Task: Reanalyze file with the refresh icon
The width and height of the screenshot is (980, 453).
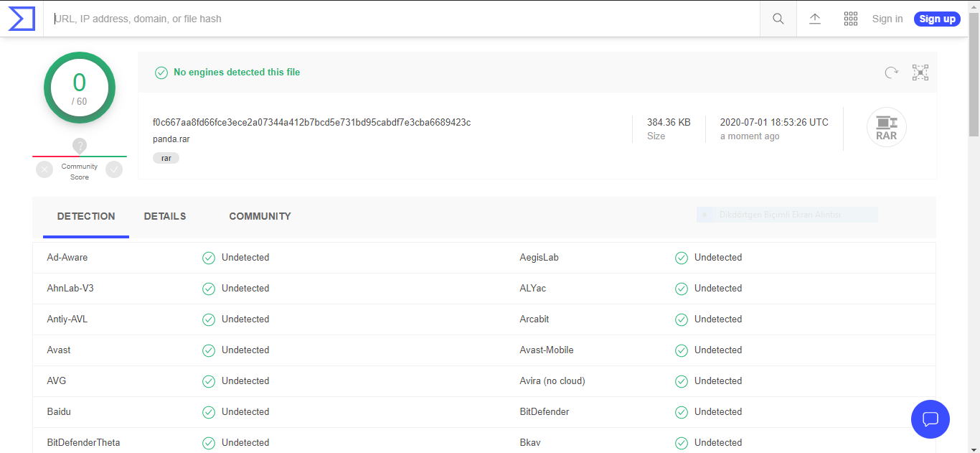Action: (891, 72)
